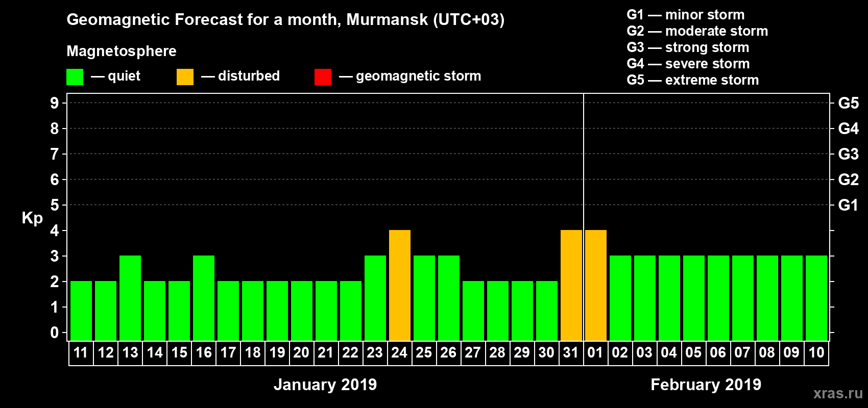Select the green bar above date 10
The width and height of the screenshot is (868, 408).
(816, 298)
